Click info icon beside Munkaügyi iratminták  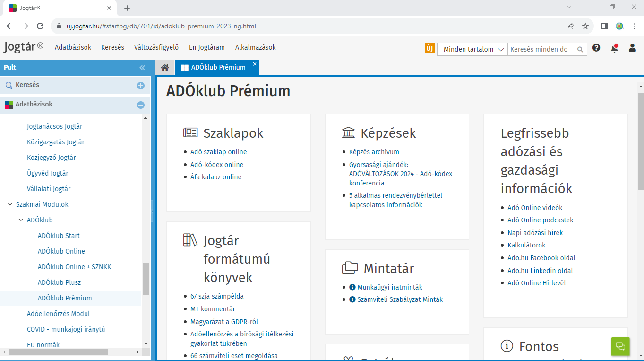(352, 287)
